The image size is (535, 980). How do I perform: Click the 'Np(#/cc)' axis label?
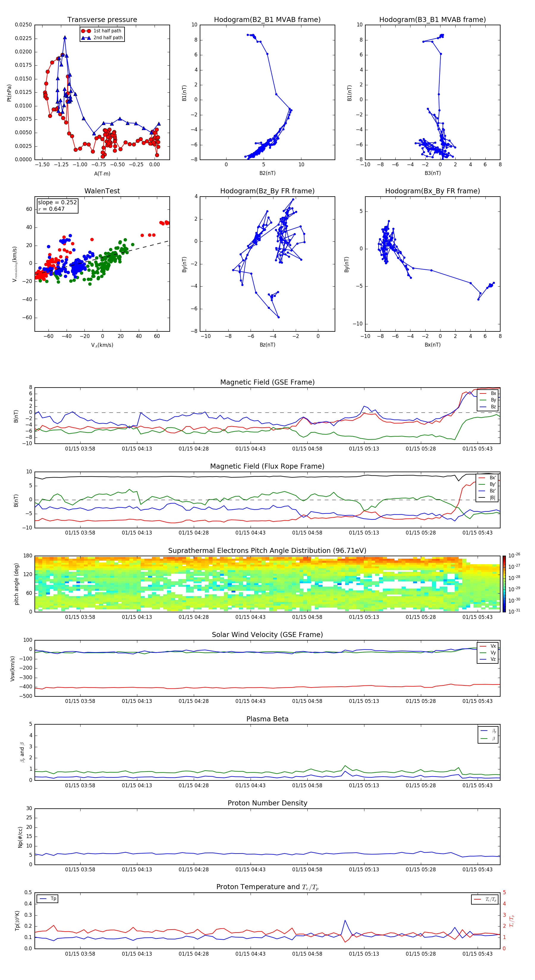(x=20, y=837)
